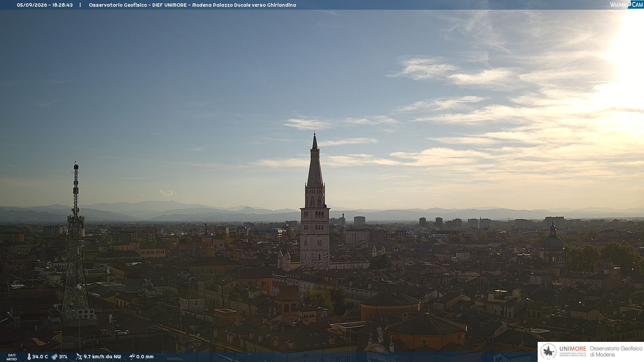Click the umbrella rainfall icon
The width and height of the screenshot is (644, 362).
pos(132,357)
